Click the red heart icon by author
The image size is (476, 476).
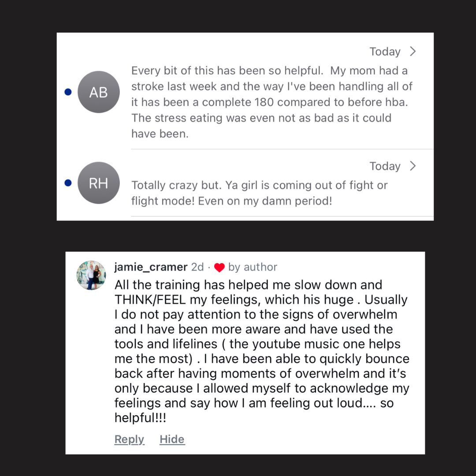(x=219, y=268)
